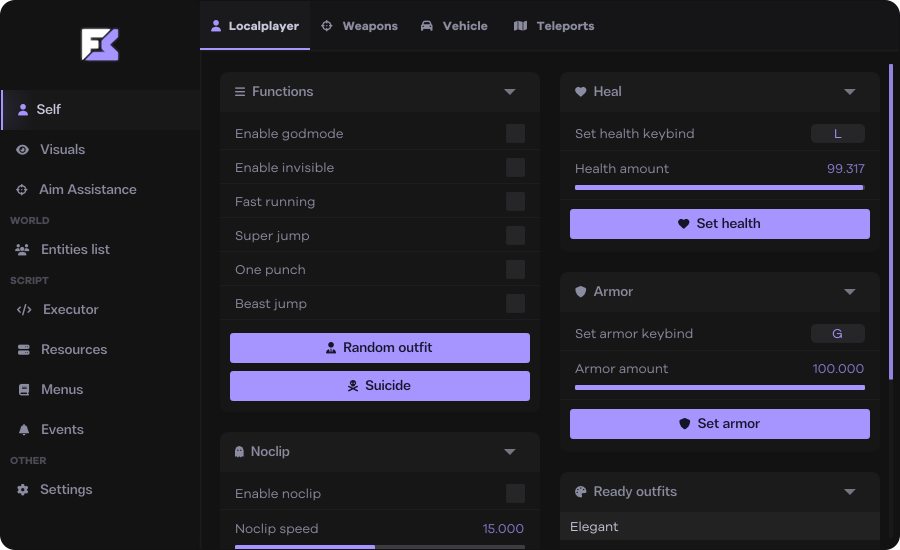
Task: Tick the Enable noclip checkbox
Action: (x=515, y=494)
